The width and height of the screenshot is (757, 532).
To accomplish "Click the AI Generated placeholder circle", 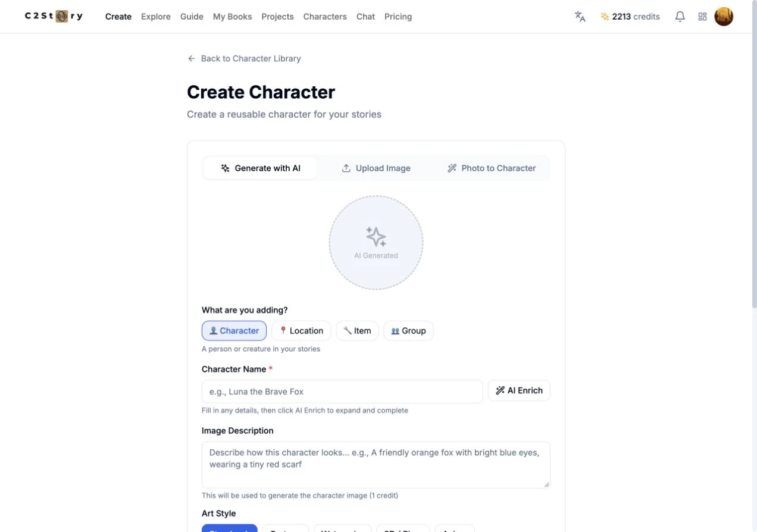I will (x=376, y=243).
